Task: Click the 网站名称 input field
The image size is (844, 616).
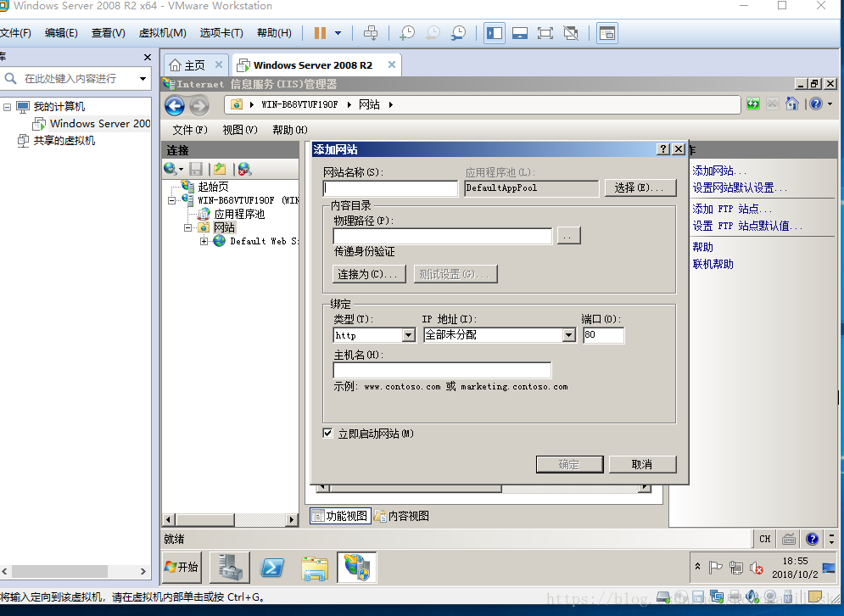Action: tap(390, 188)
